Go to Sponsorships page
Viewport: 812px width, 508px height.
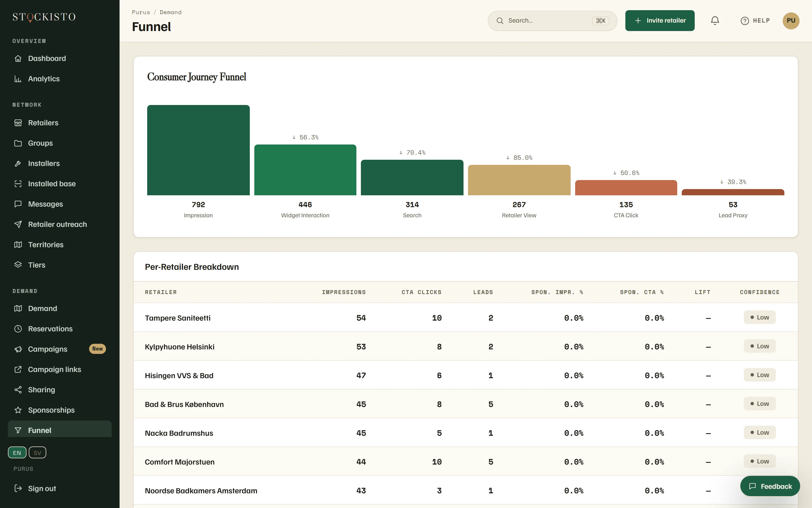point(60,410)
